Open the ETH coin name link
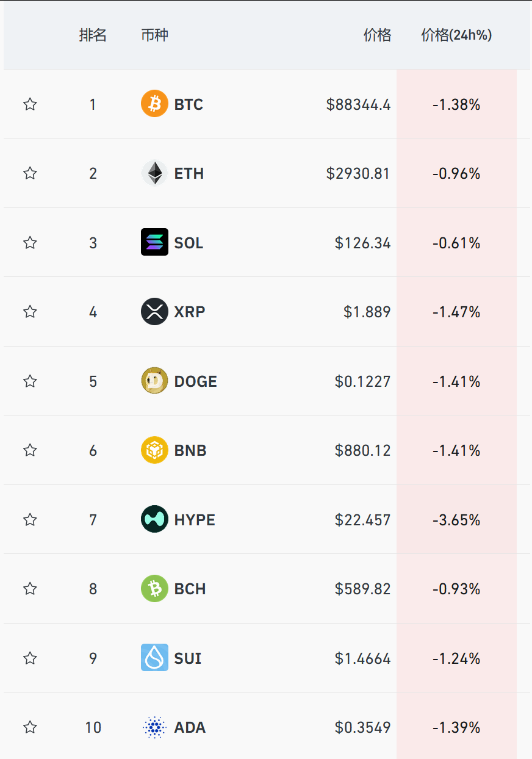 [189, 174]
